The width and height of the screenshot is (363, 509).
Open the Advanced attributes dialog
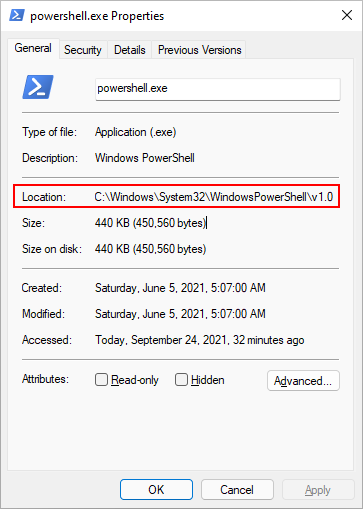tap(303, 380)
